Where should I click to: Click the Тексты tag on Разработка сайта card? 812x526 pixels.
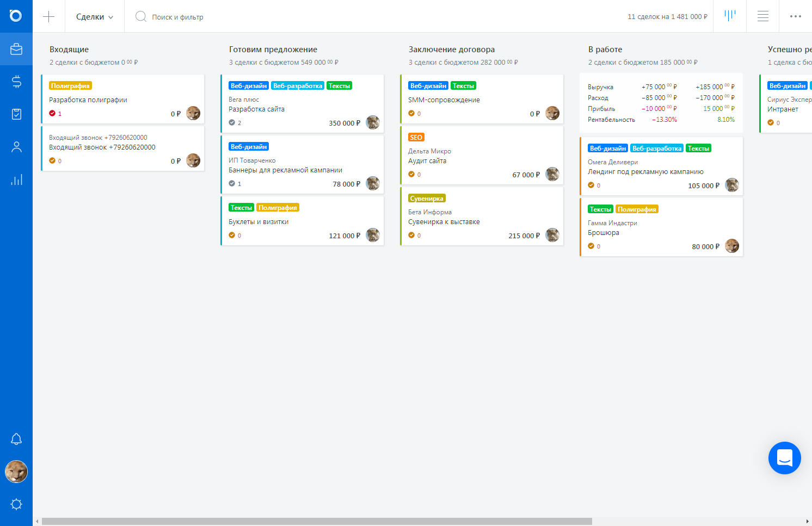click(x=339, y=85)
